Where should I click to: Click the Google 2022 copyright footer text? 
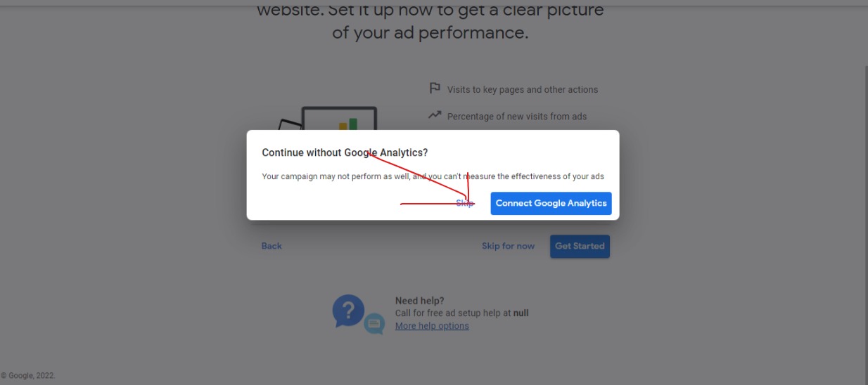click(x=28, y=376)
